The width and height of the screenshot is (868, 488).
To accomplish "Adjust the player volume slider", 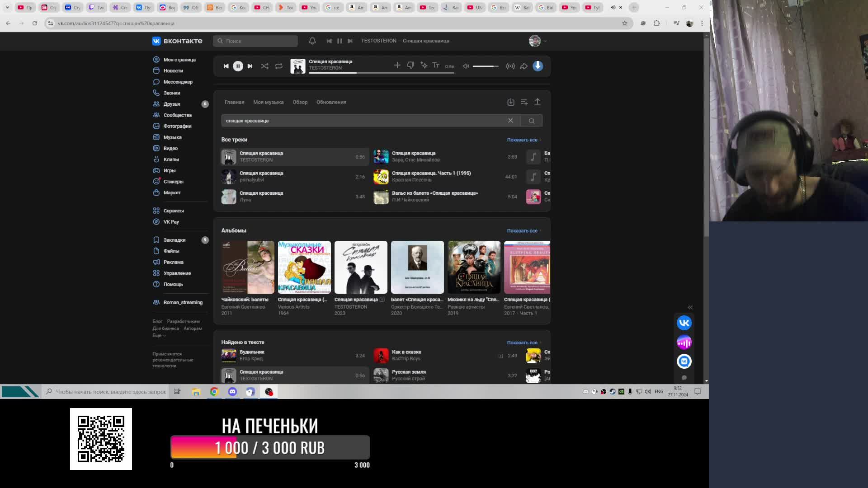I will [x=486, y=66].
